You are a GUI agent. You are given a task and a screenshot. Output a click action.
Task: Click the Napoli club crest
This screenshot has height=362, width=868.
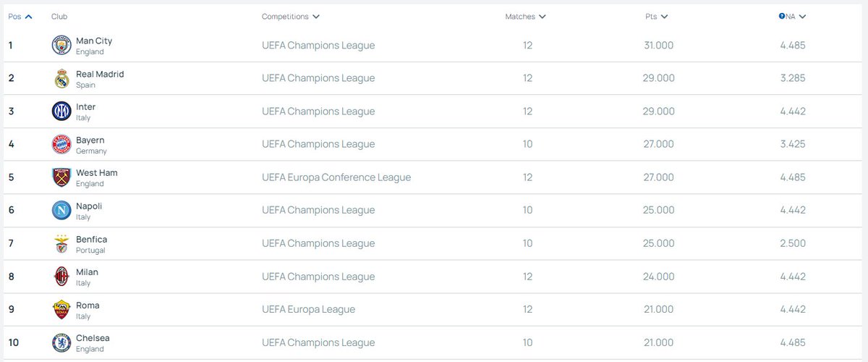pyautogui.click(x=61, y=211)
